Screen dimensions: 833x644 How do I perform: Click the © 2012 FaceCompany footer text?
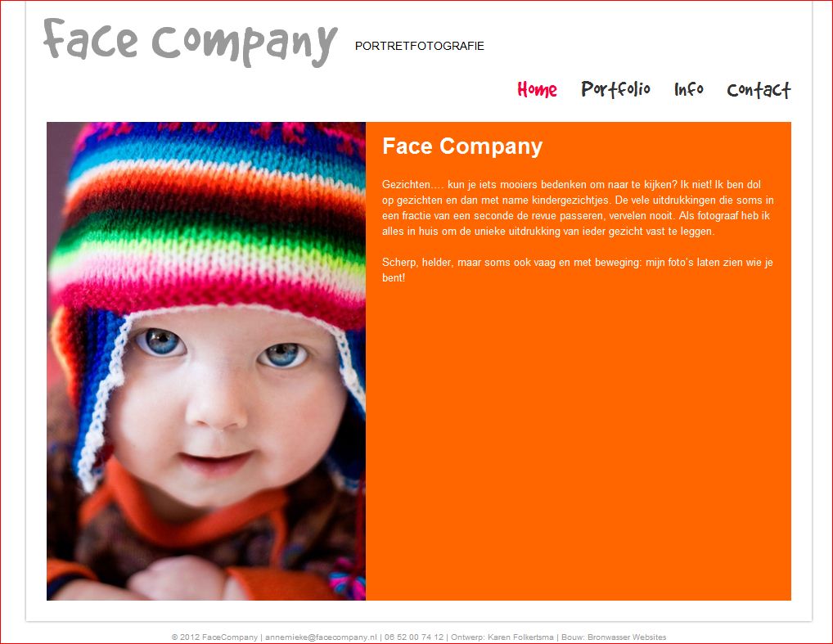(x=214, y=637)
